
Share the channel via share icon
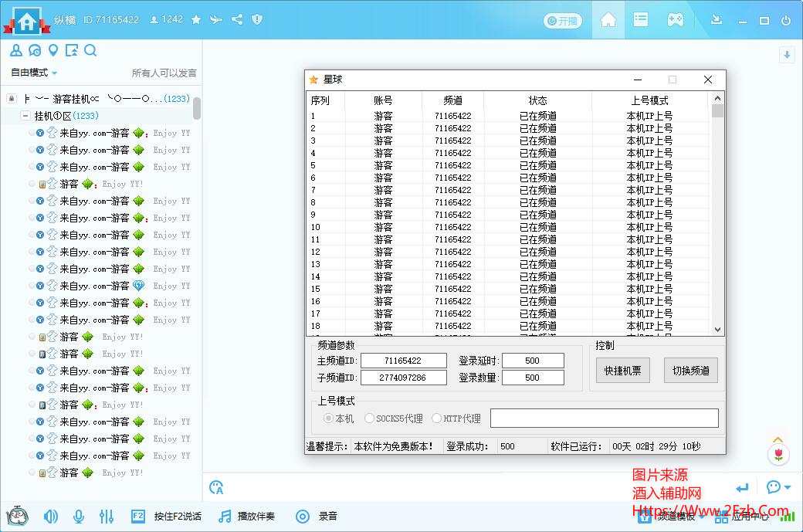click(x=236, y=19)
